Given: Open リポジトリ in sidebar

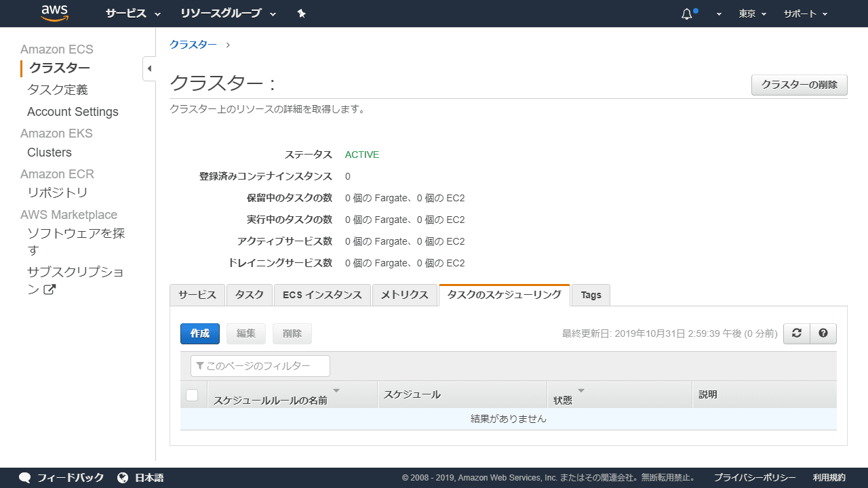Looking at the screenshot, I should coord(58,192).
